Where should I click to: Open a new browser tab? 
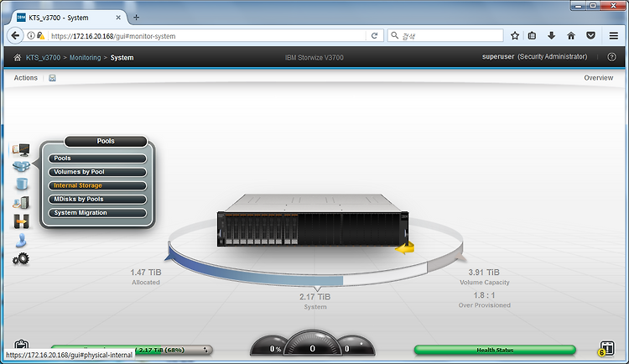click(137, 18)
